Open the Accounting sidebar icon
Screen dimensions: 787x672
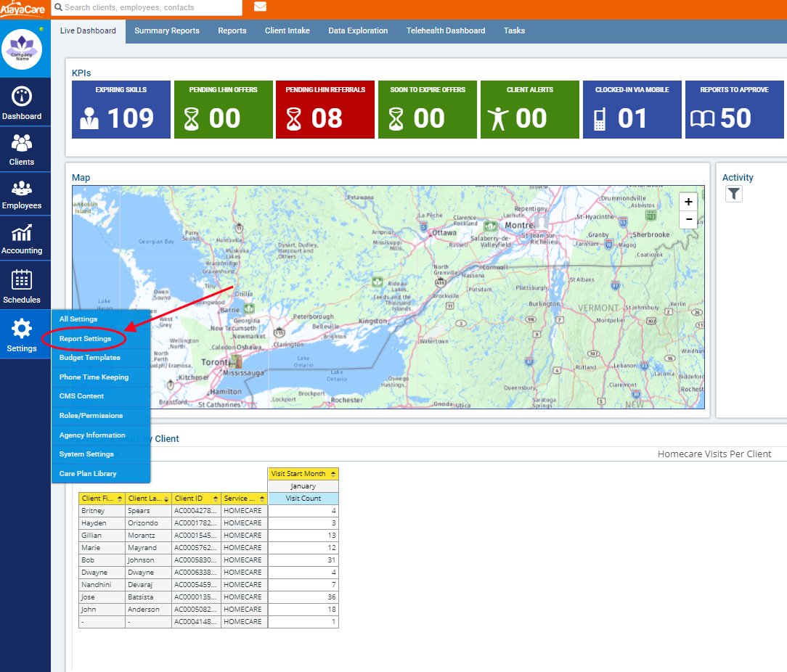pos(22,234)
